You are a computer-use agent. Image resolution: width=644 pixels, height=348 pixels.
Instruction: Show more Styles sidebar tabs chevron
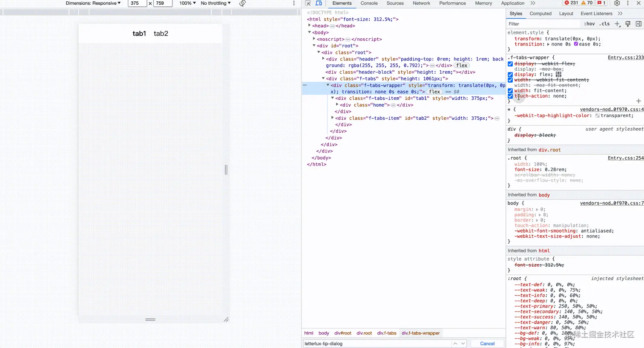(x=620, y=14)
